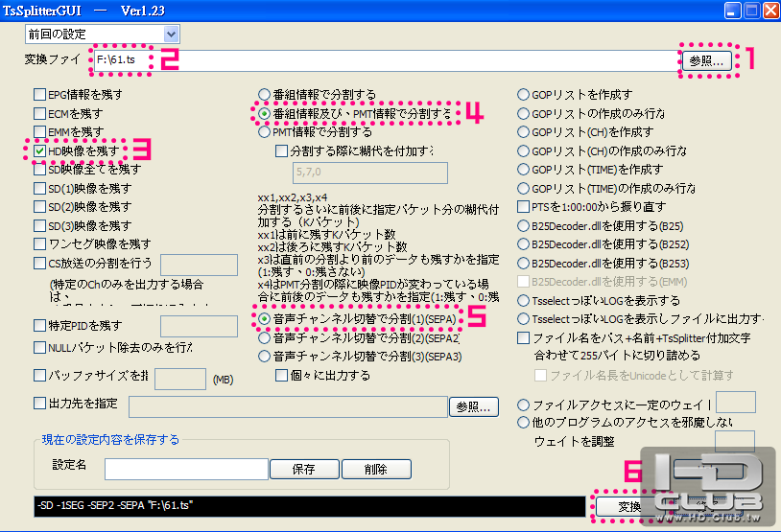Click the 削除 button
The image size is (781, 532).
pyautogui.click(x=376, y=470)
